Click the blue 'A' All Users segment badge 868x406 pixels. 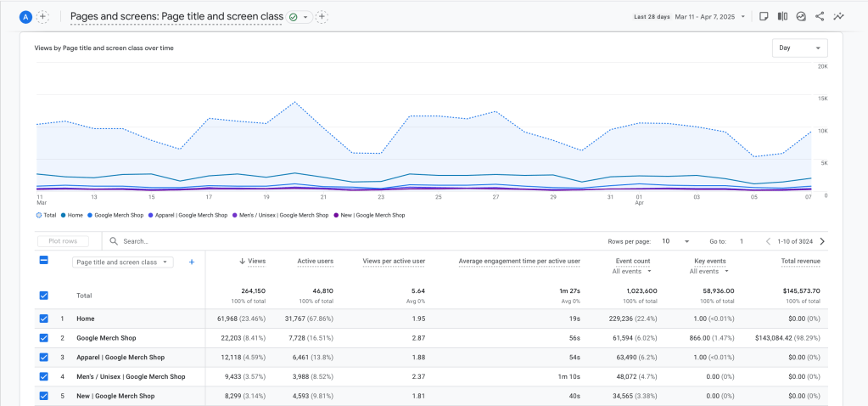tap(25, 17)
